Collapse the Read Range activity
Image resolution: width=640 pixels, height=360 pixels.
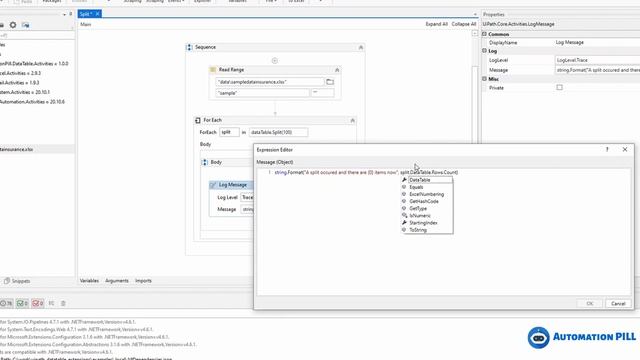[337, 70]
